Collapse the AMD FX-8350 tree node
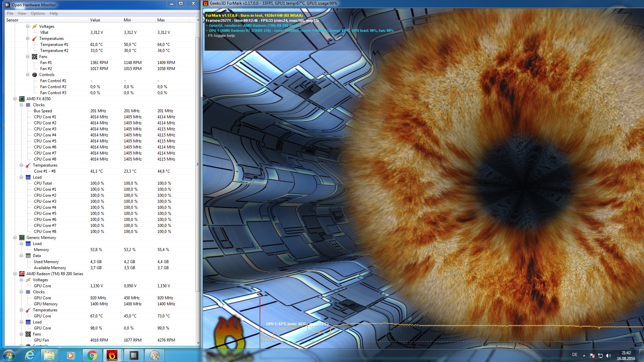 [15, 99]
